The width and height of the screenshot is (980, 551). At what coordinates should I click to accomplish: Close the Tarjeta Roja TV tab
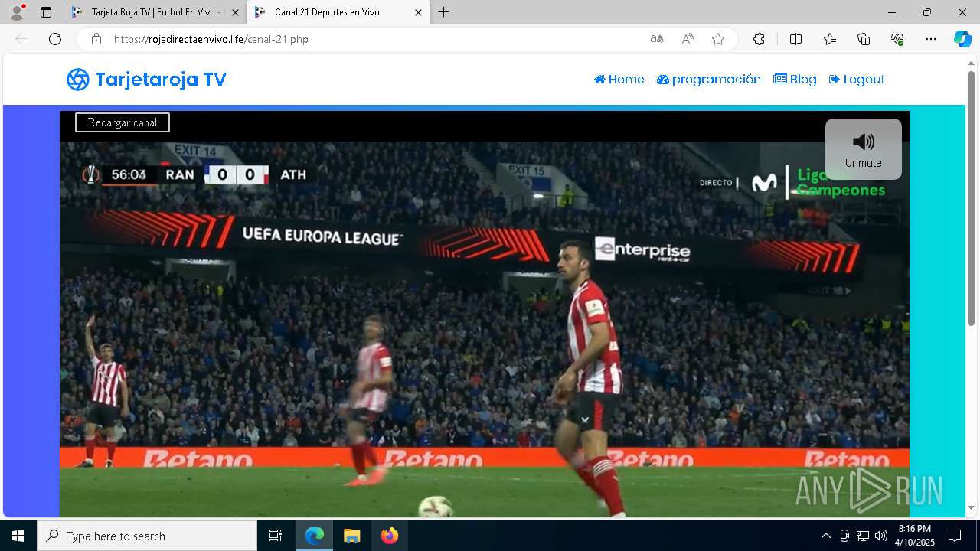tap(235, 12)
